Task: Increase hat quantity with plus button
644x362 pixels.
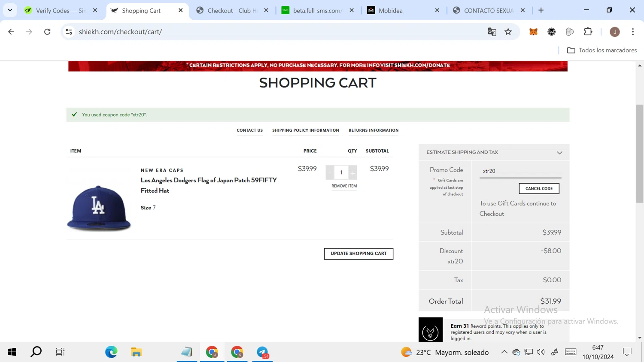Action: pyautogui.click(x=353, y=172)
